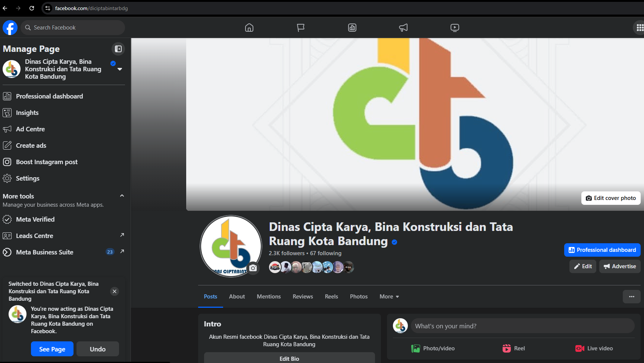Click the Edit page button
The width and height of the screenshot is (644, 363).
tap(583, 266)
